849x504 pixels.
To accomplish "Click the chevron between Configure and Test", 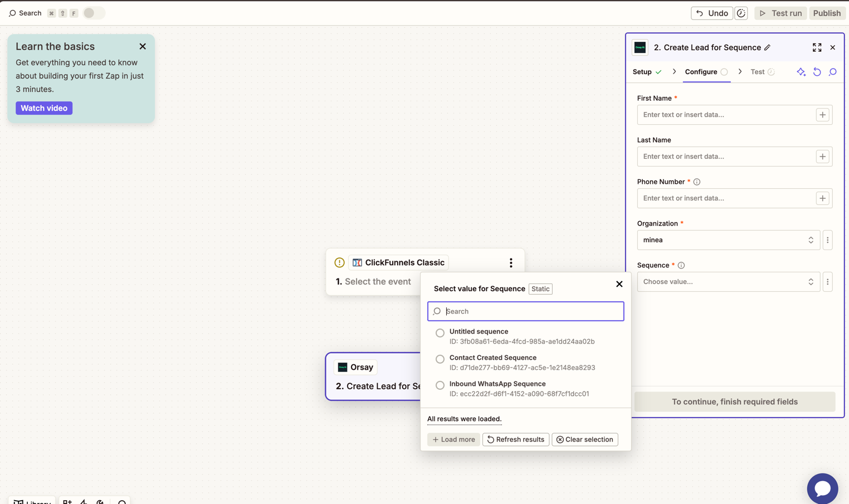I will (x=740, y=72).
